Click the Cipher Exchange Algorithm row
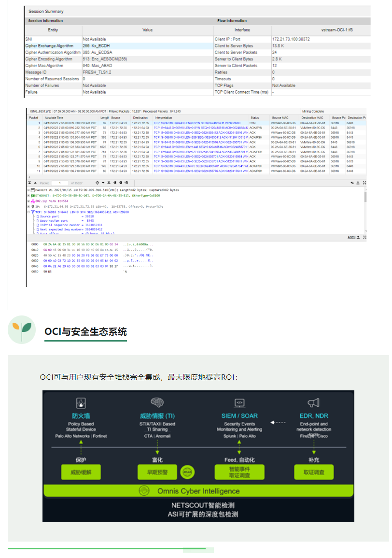Viewport: 392px width, 558px height. 119,46
